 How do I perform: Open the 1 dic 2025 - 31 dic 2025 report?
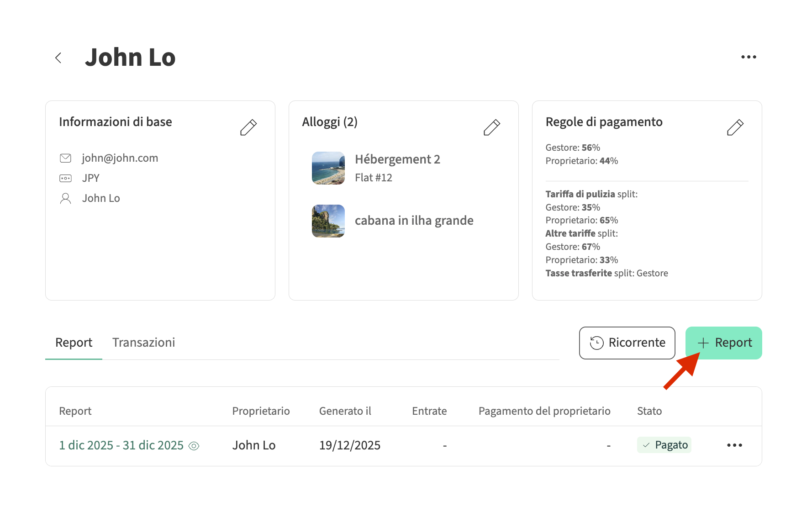coord(121,445)
